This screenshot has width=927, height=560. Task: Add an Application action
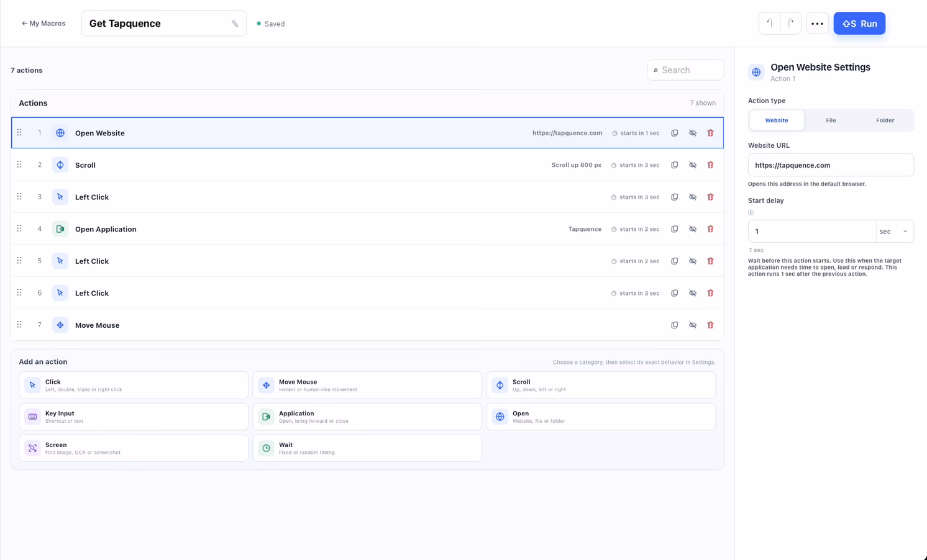pos(367,417)
